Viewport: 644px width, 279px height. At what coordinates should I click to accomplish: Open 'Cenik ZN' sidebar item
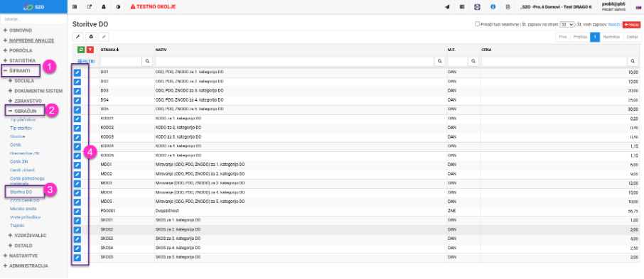pyautogui.click(x=19, y=162)
